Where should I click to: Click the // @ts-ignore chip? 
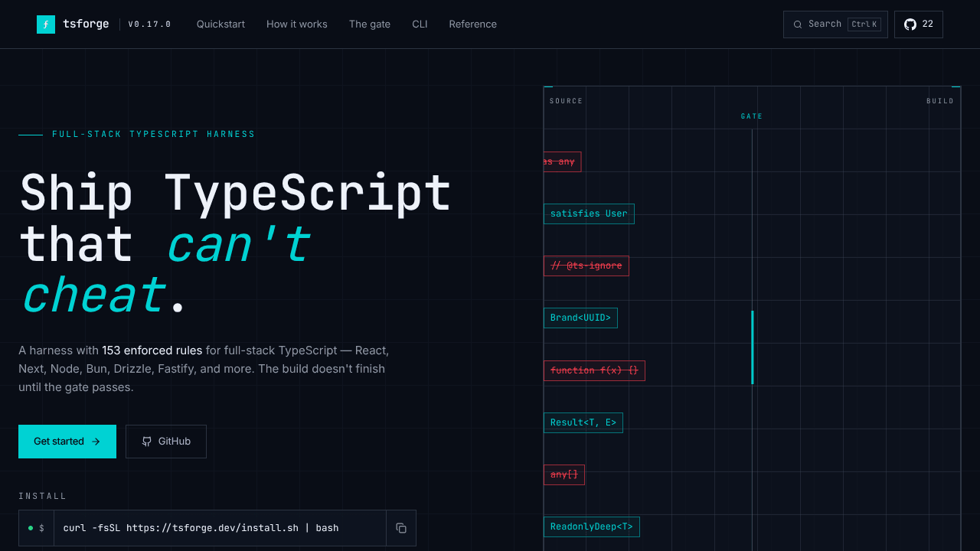pos(586,266)
